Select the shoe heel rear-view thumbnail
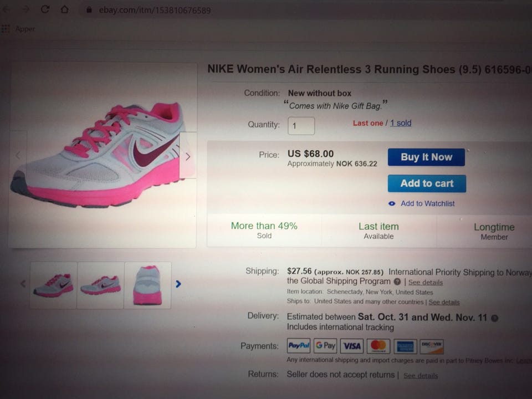Image resolution: width=532 pixels, height=399 pixels. pyautogui.click(x=147, y=285)
